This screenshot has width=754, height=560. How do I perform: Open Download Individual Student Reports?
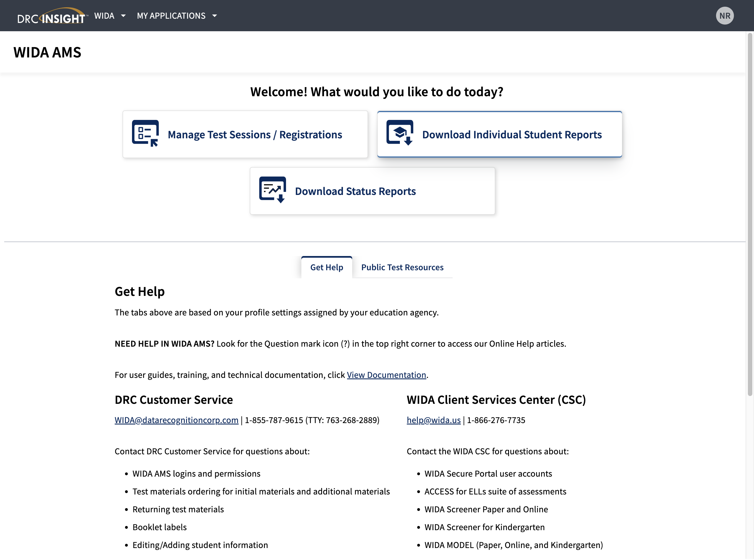(x=500, y=134)
